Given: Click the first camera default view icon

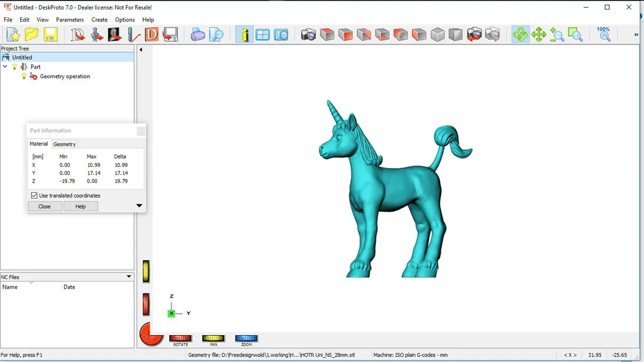Looking at the screenshot, I should coord(308,35).
